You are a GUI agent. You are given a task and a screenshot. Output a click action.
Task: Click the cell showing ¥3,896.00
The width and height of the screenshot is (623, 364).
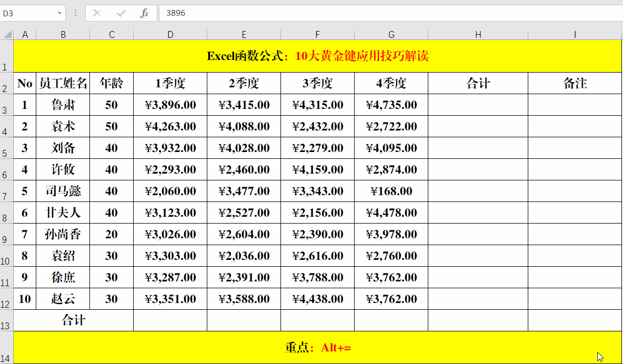[x=170, y=105]
